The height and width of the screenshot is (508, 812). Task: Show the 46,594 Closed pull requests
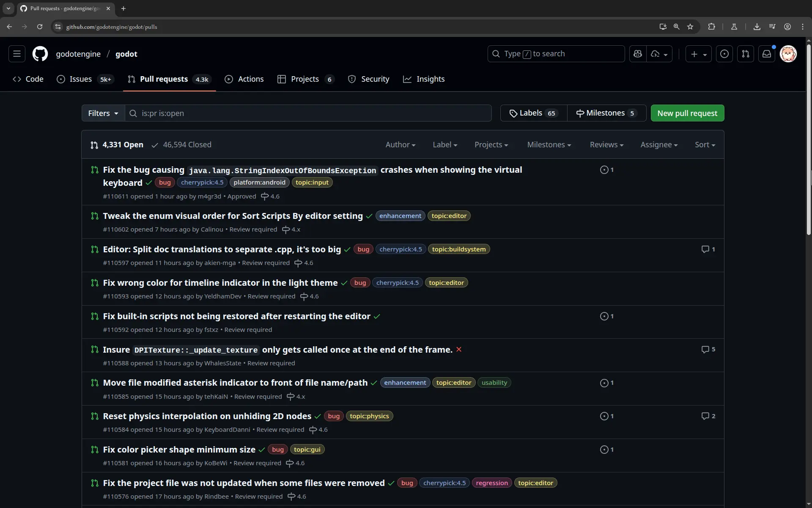(x=181, y=145)
